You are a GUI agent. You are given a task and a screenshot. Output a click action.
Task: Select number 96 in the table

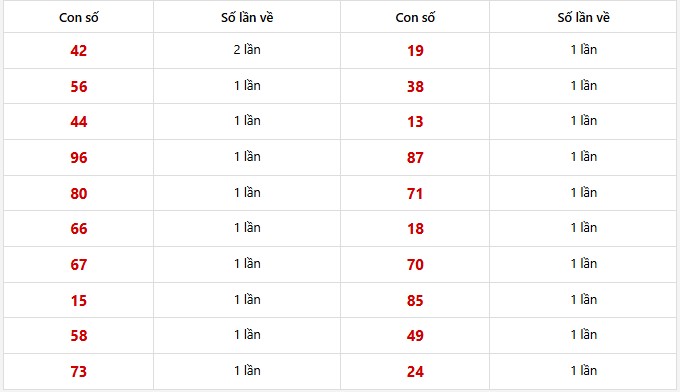coord(78,157)
